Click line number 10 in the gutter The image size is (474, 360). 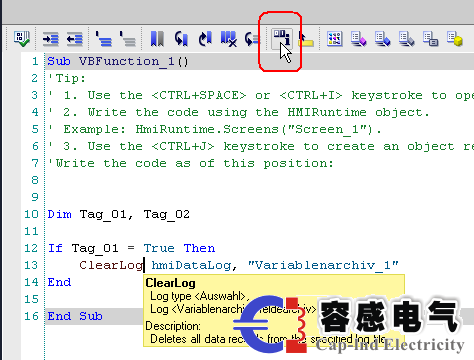tap(31, 214)
